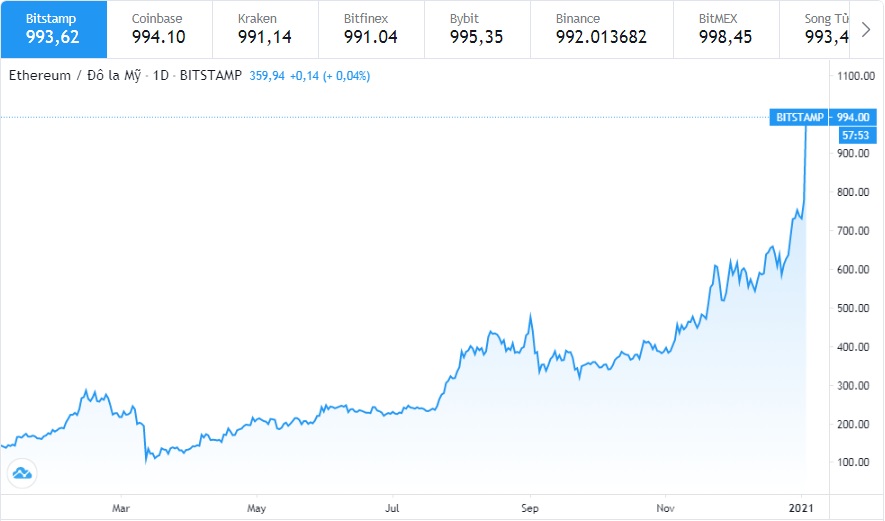Open the Kraken exchange tab
Image resolution: width=885 pixels, height=521 pixels.
pos(265,29)
